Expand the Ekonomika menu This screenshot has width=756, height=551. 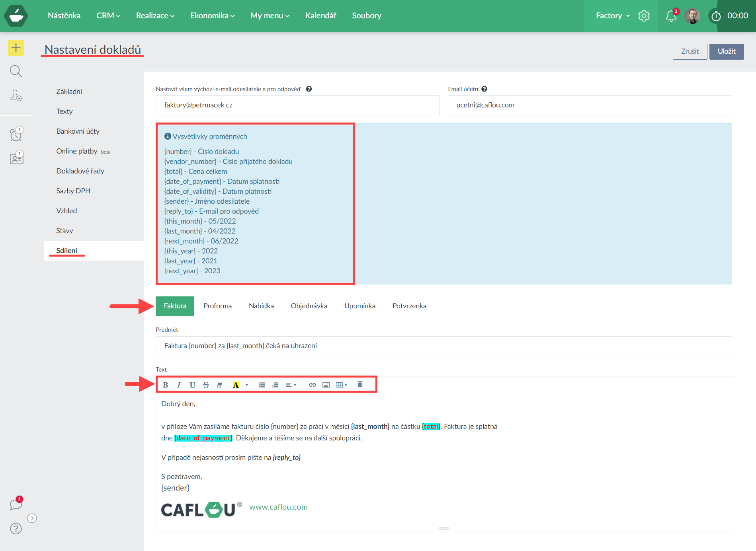coord(212,16)
